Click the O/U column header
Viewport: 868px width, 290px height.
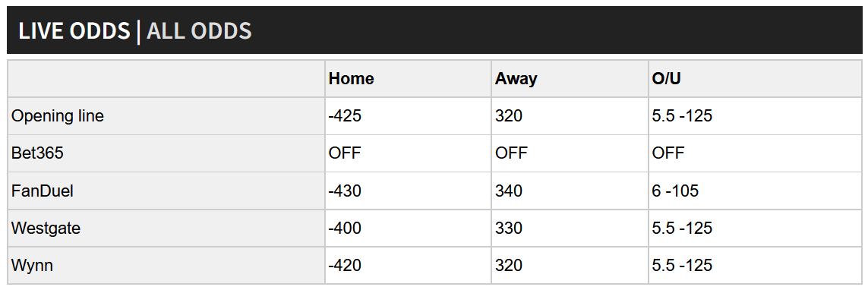(667, 79)
